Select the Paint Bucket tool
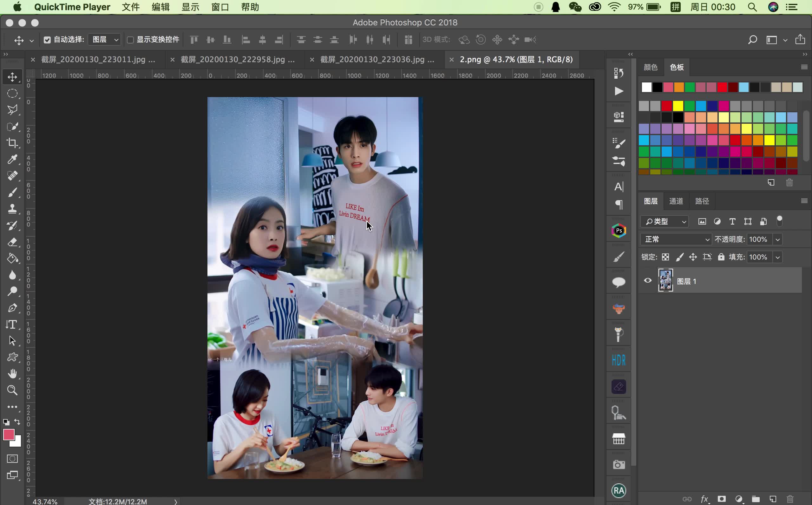812x505 pixels. [12, 258]
